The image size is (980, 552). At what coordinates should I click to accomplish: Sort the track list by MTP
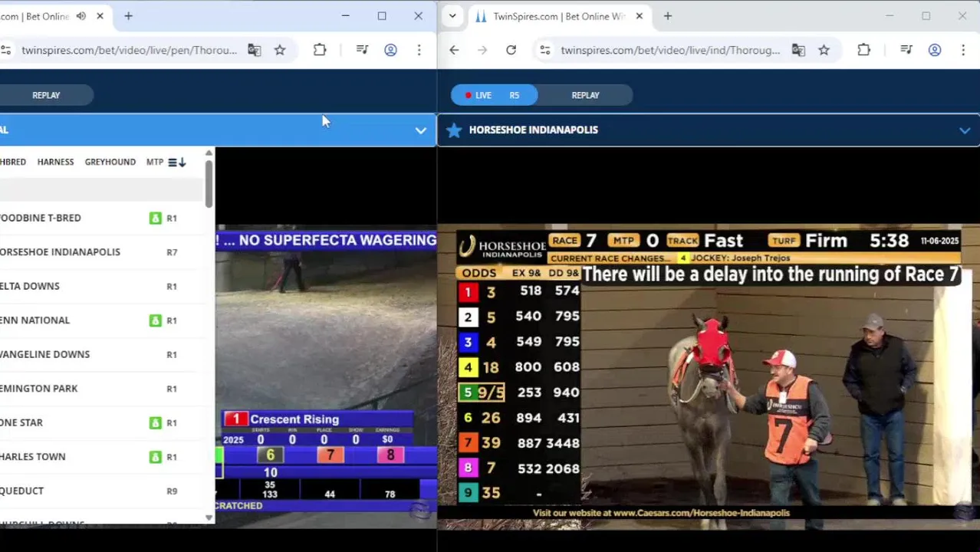coord(154,162)
